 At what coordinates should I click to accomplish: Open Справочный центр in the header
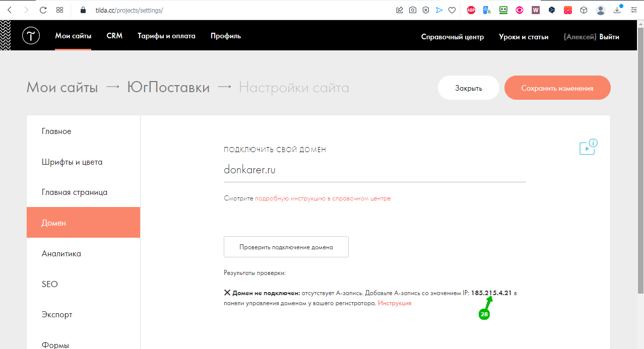[453, 37]
